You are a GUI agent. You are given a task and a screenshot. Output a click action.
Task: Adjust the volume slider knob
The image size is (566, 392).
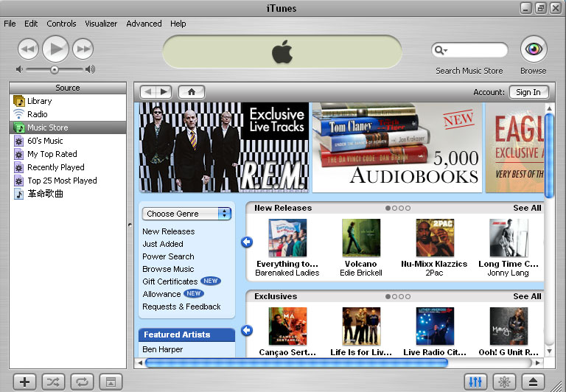point(54,70)
